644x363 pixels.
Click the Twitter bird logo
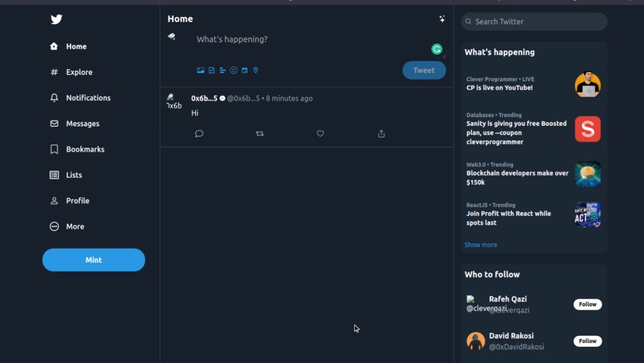click(x=57, y=19)
